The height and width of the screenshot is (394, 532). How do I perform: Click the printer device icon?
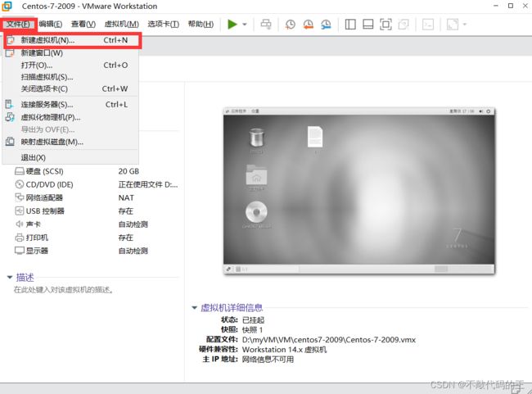click(x=20, y=238)
